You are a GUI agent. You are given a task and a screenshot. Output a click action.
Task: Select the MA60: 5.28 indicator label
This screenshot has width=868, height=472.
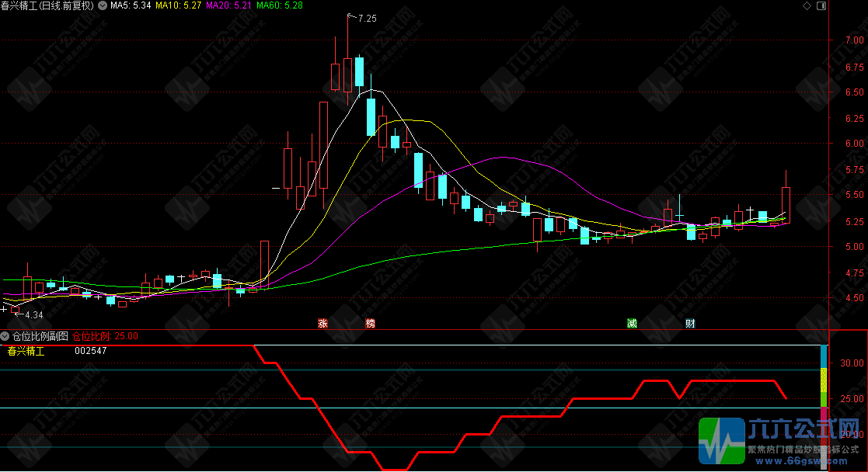coord(280,5)
